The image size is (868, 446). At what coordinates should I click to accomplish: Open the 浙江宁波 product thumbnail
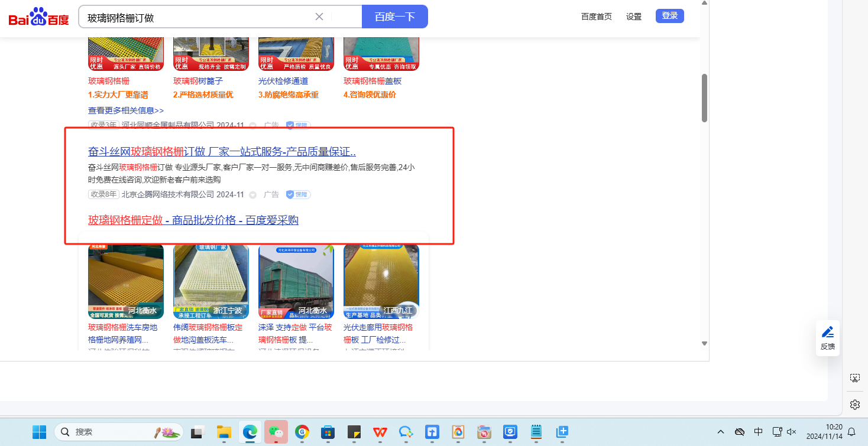(x=211, y=281)
